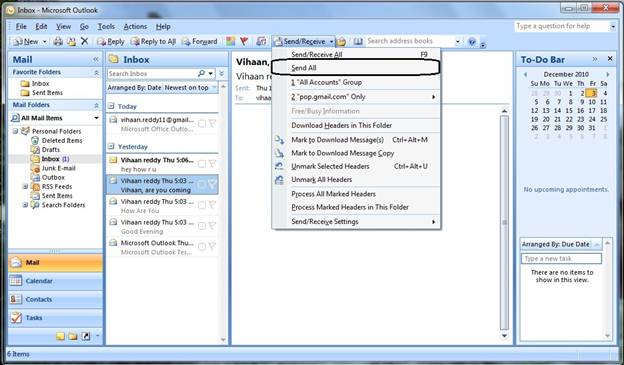Collapse the Yesterday group in Inbox
Viewport: 624px width, 365px height.
click(x=111, y=146)
